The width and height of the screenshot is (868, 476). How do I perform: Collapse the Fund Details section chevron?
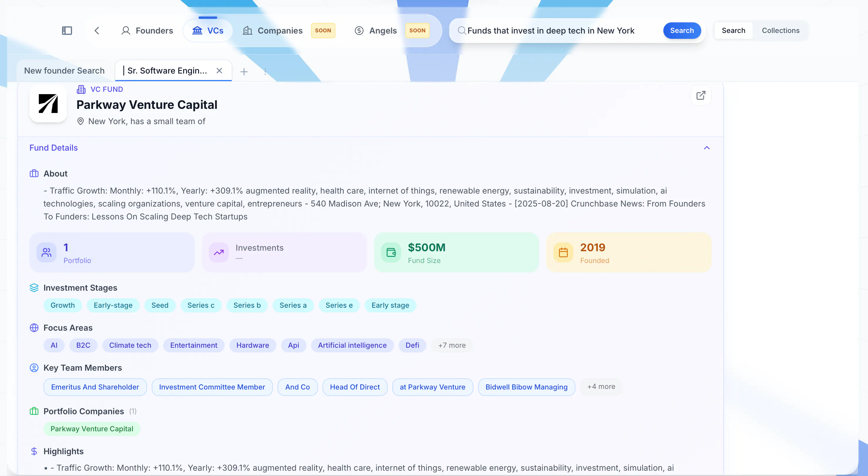(x=707, y=148)
